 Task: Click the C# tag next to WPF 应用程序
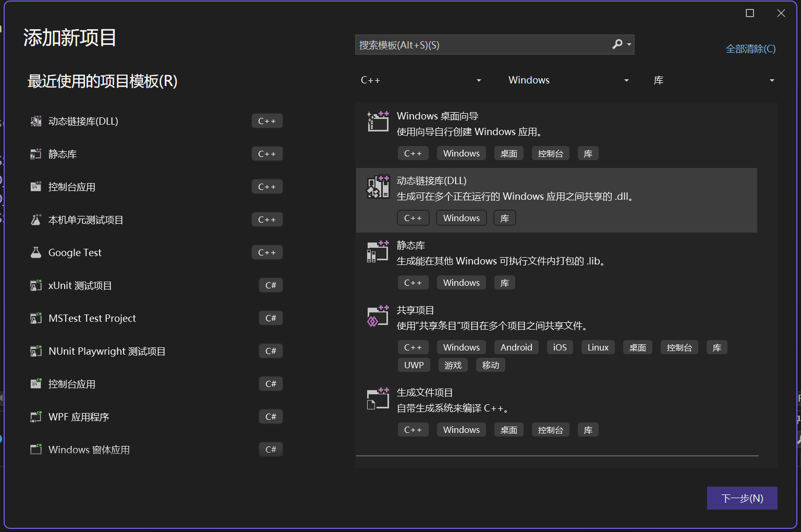(x=271, y=417)
